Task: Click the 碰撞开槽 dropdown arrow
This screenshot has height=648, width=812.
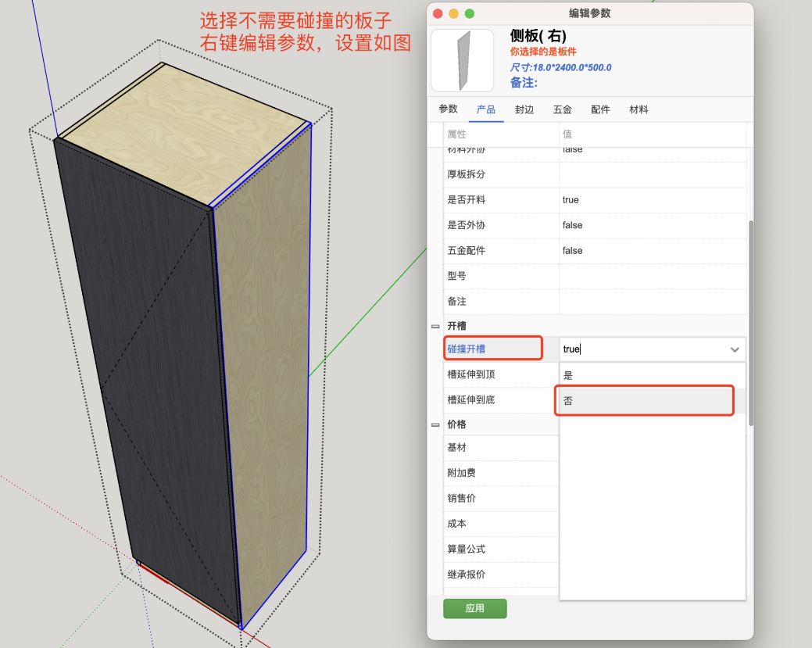Action: (x=735, y=350)
